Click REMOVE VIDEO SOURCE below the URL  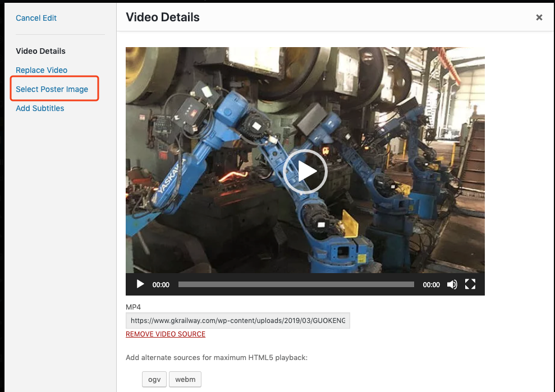coord(166,334)
